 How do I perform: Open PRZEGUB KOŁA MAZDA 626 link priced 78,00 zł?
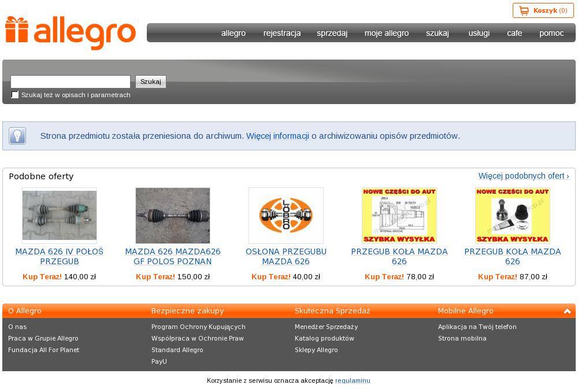pos(399,256)
